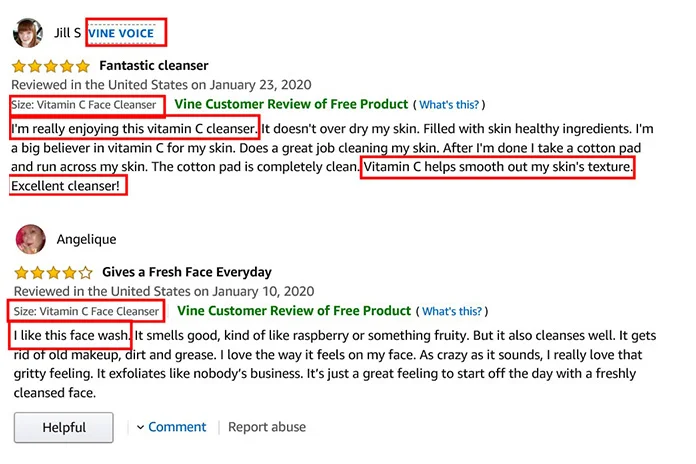Click Report abuse
Screen dimensions: 696x464
tap(266, 427)
